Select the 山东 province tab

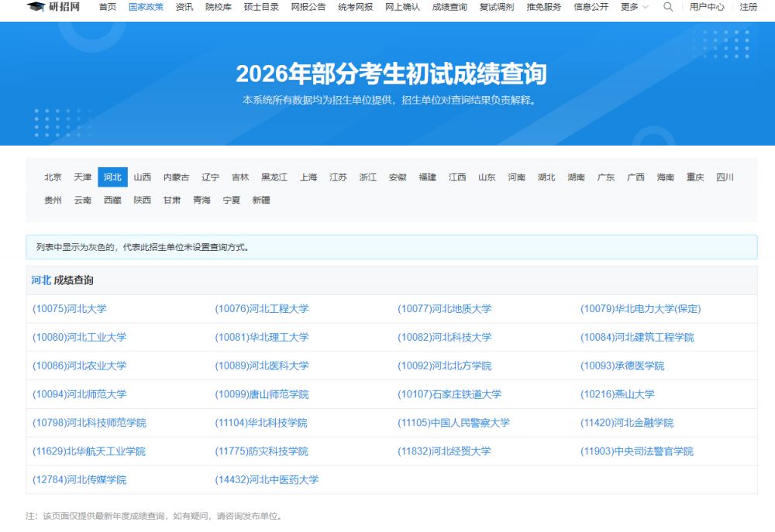pos(487,177)
